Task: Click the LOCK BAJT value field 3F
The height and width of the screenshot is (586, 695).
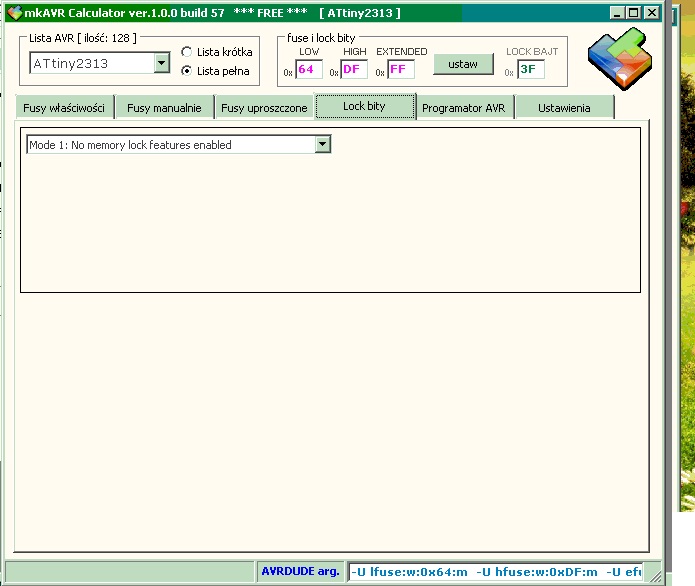Action: click(x=531, y=70)
